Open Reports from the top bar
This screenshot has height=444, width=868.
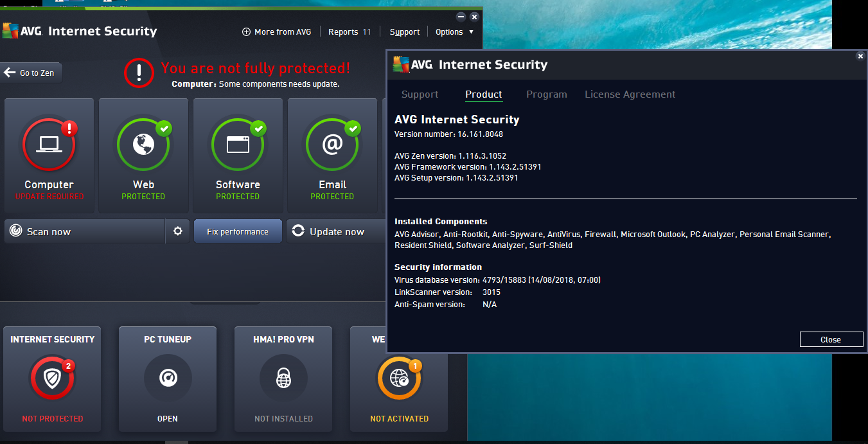349,31
